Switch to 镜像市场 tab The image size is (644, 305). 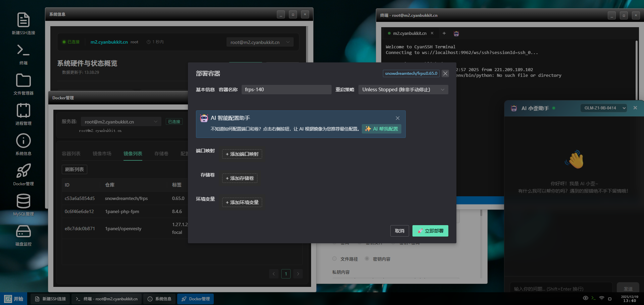(102, 153)
